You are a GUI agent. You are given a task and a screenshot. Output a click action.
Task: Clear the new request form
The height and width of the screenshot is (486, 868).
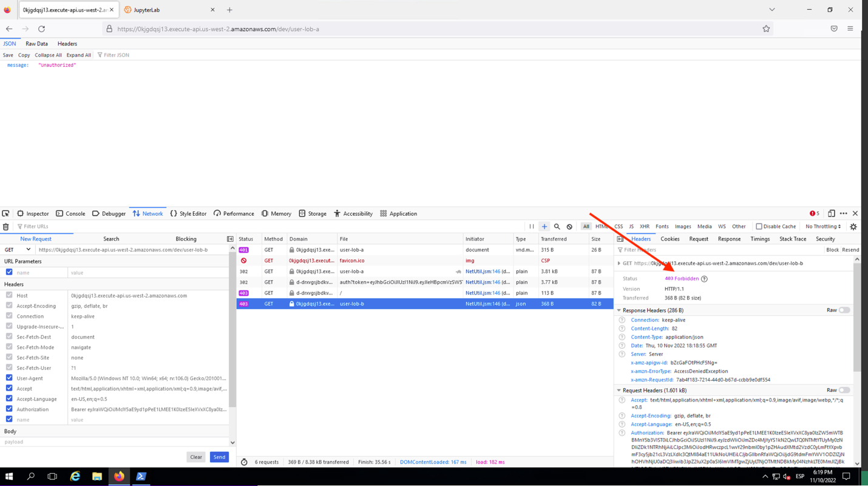coord(196,457)
